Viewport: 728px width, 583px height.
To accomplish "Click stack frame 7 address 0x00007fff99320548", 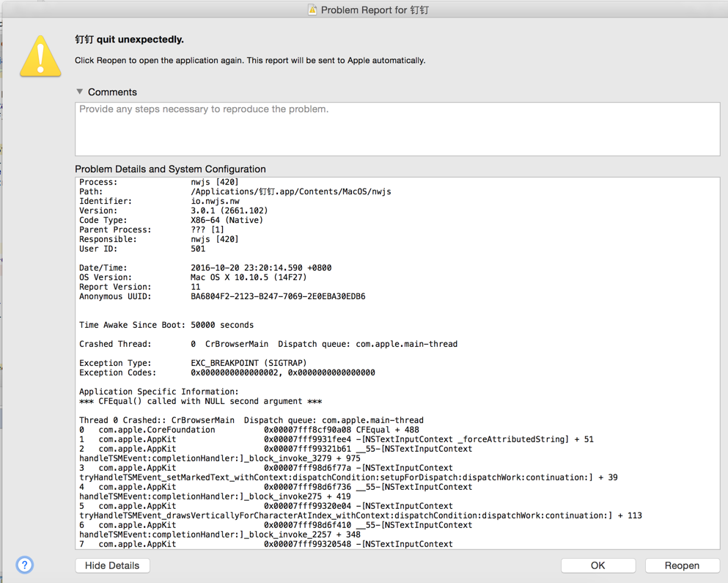I will [x=307, y=544].
